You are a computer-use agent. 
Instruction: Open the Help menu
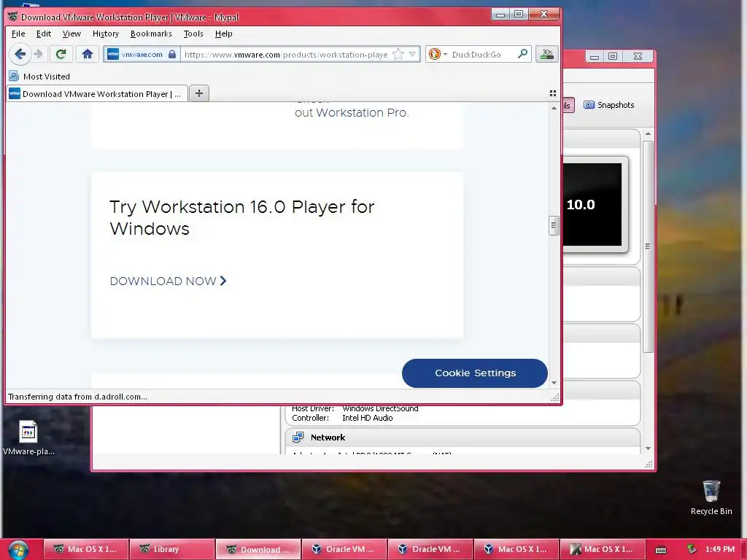coord(223,34)
